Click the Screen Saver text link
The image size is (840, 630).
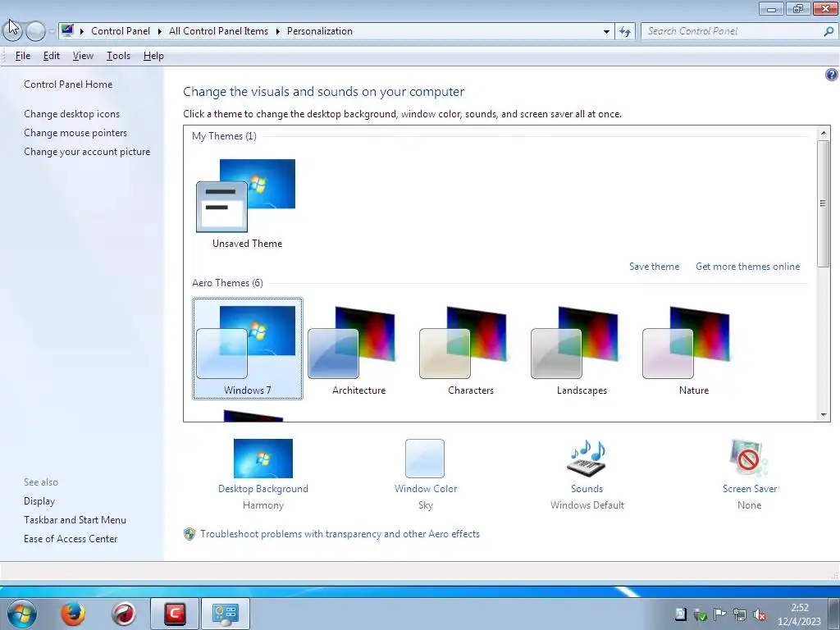coord(750,489)
